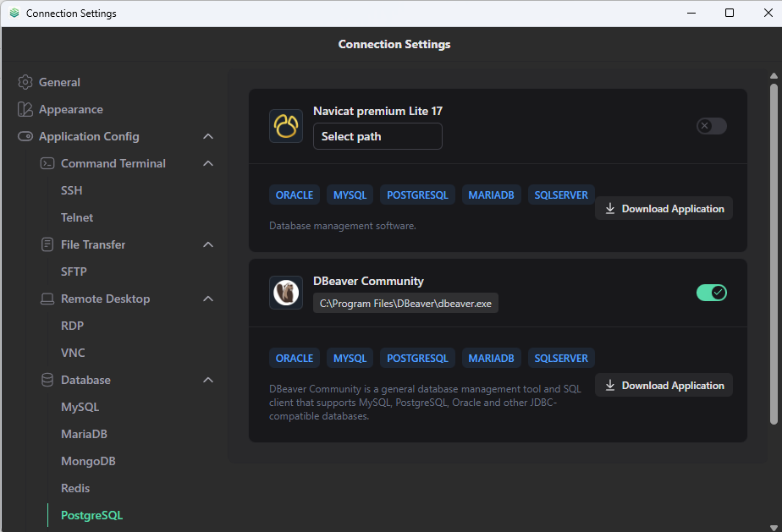782x532 pixels.
Task: Click the Command Terminal icon
Action: (47, 163)
